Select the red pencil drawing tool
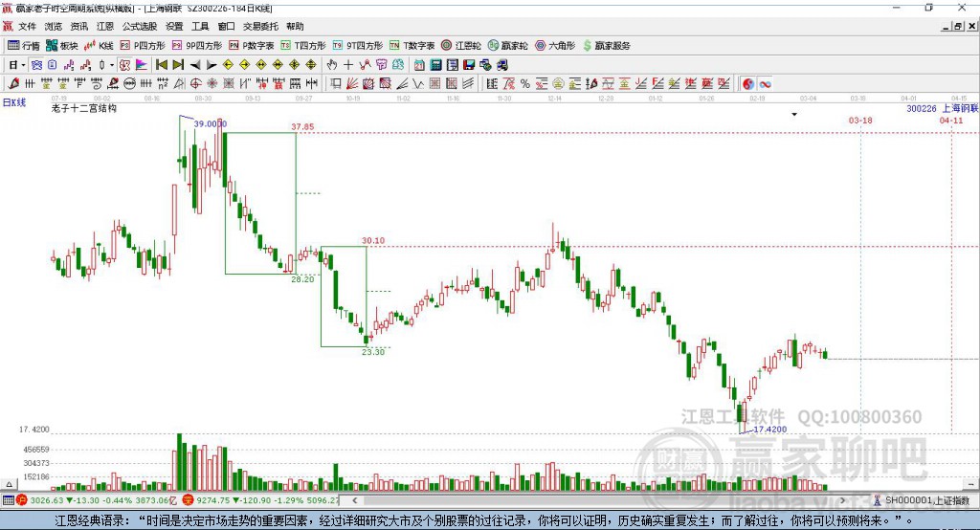This screenshot has width=980, height=530. (14, 84)
